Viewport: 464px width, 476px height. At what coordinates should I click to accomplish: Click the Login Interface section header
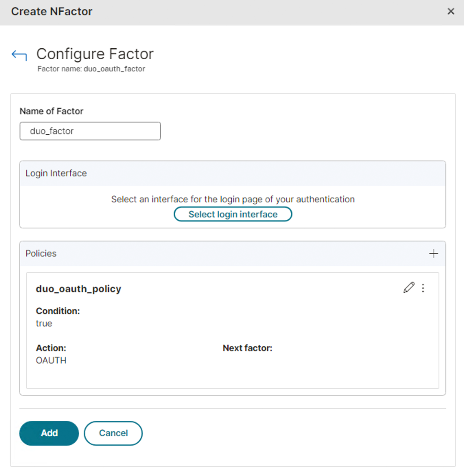56,173
